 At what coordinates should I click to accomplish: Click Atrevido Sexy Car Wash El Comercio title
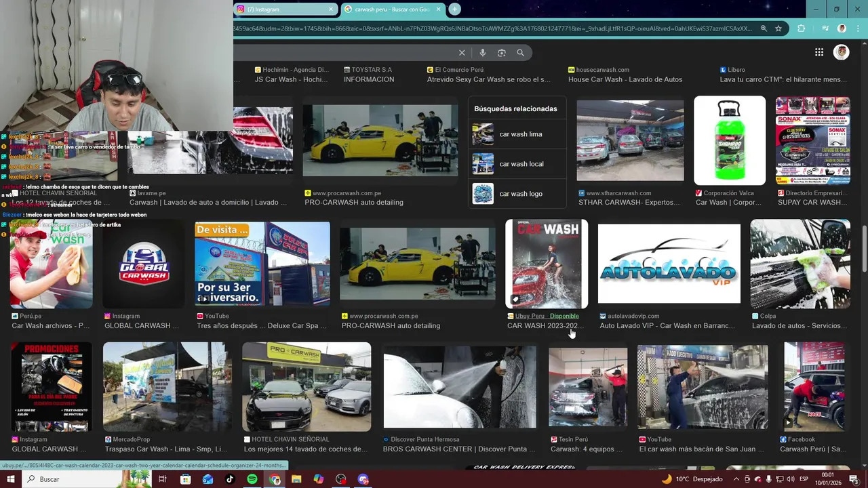pyautogui.click(x=489, y=79)
